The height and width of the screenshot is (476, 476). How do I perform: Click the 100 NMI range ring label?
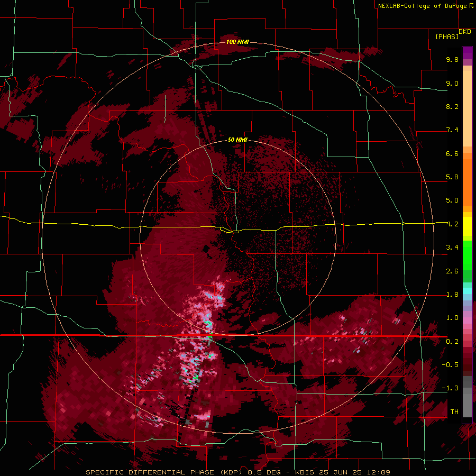[x=237, y=42]
